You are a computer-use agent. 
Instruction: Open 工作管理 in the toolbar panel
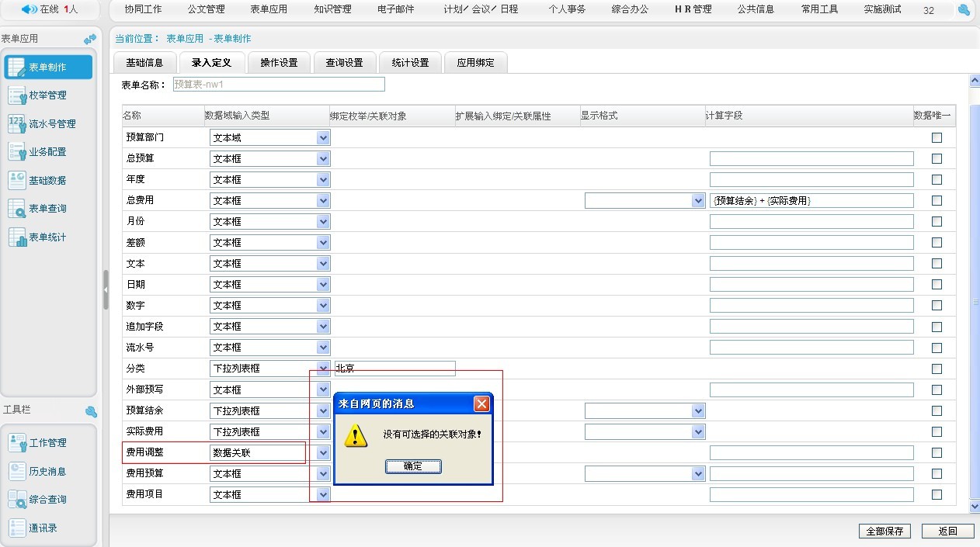point(17,443)
